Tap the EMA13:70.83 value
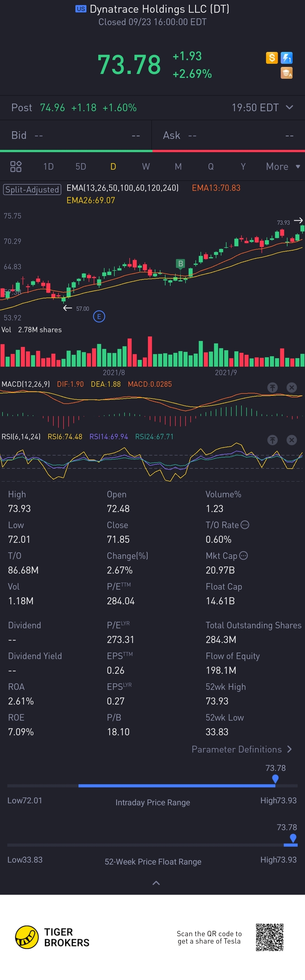305x980 pixels. pos(216,187)
